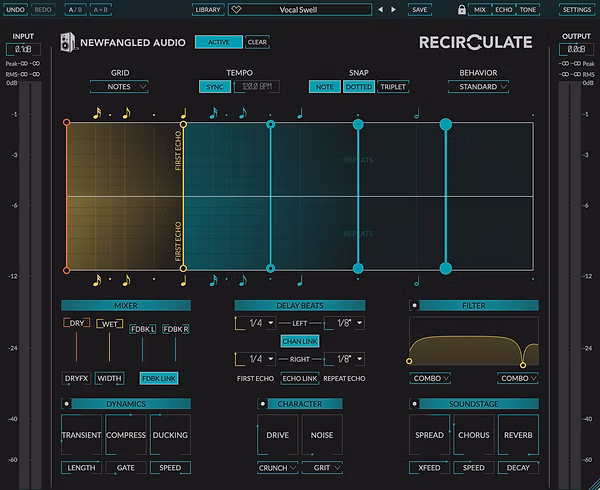This screenshot has height=490, width=600.
Task: Click the input gain 0.1dB field
Action: [x=23, y=49]
